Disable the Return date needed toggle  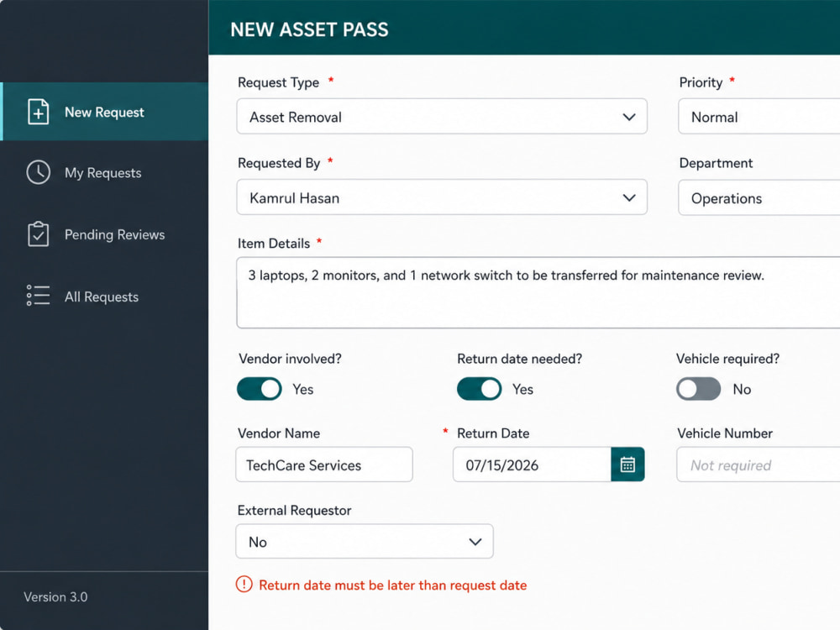pyautogui.click(x=479, y=389)
